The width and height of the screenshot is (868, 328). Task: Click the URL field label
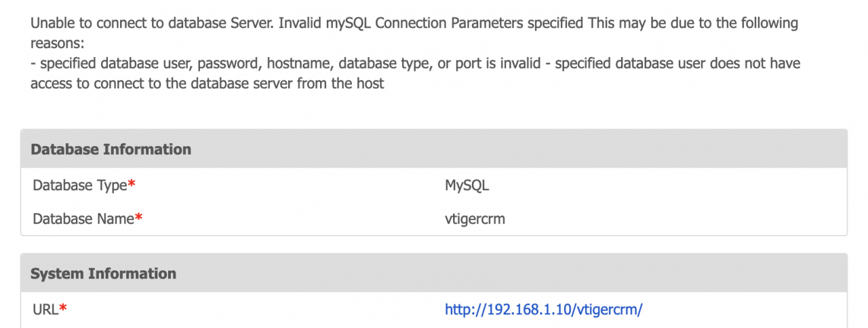(45, 310)
